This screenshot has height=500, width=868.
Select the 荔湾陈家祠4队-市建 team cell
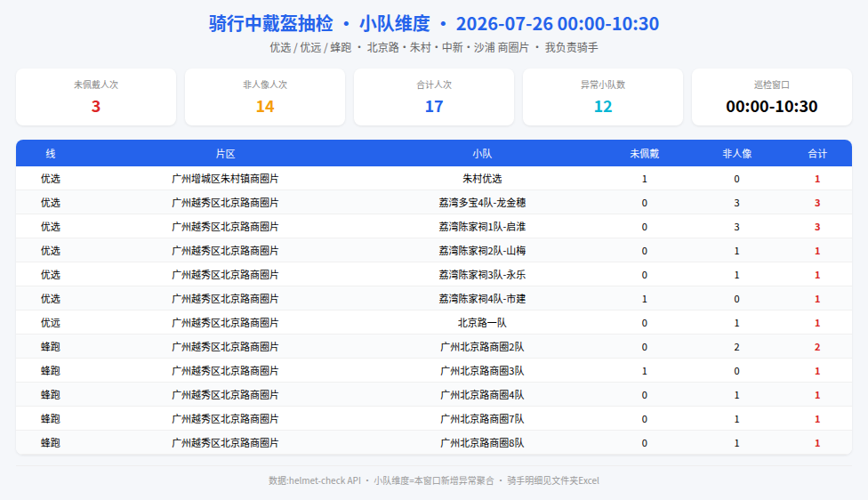coord(482,298)
